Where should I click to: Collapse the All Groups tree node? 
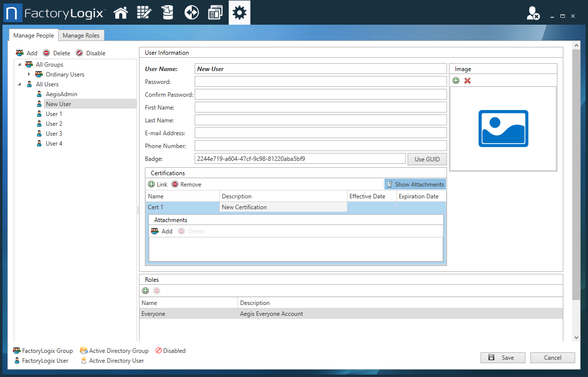[20, 64]
